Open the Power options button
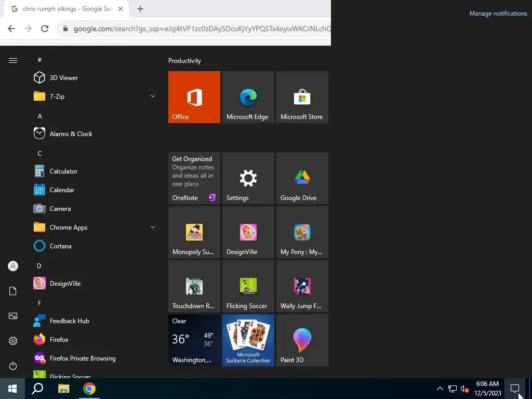The width and height of the screenshot is (532, 399). coord(13,366)
